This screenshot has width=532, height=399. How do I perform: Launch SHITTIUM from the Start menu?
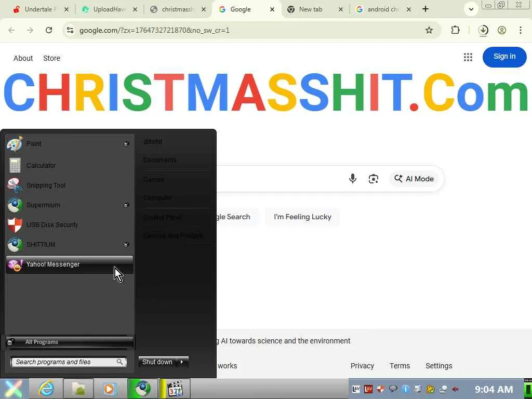pos(69,244)
